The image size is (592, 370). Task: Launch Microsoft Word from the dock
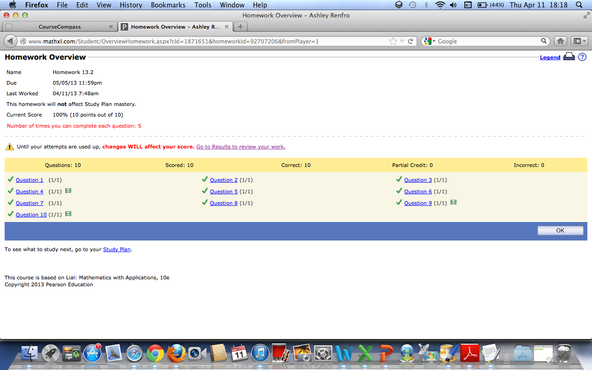tap(344, 354)
